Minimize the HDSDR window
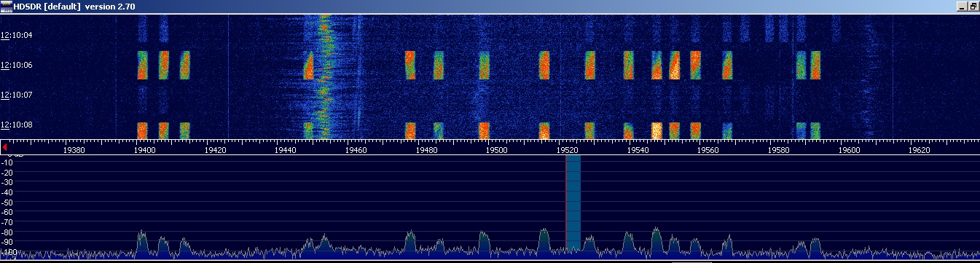Screen dimensions: 980x263 (961, 6)
